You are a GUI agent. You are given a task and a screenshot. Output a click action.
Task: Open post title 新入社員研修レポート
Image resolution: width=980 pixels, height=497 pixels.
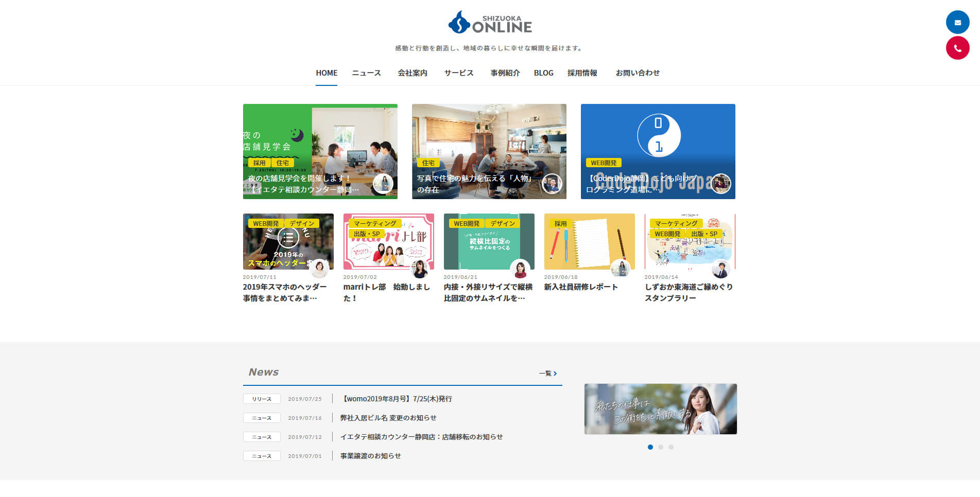[581, 287]
